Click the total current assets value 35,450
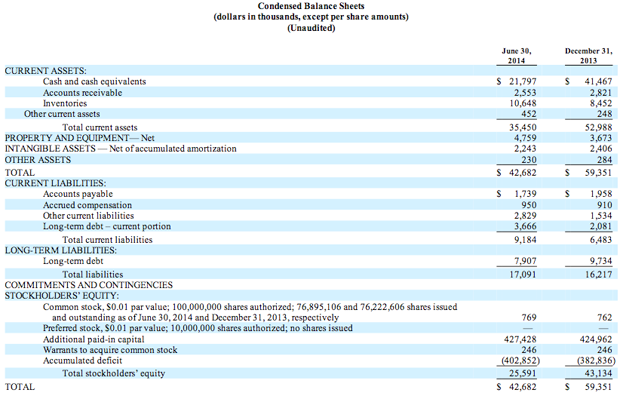 point(523,127)
